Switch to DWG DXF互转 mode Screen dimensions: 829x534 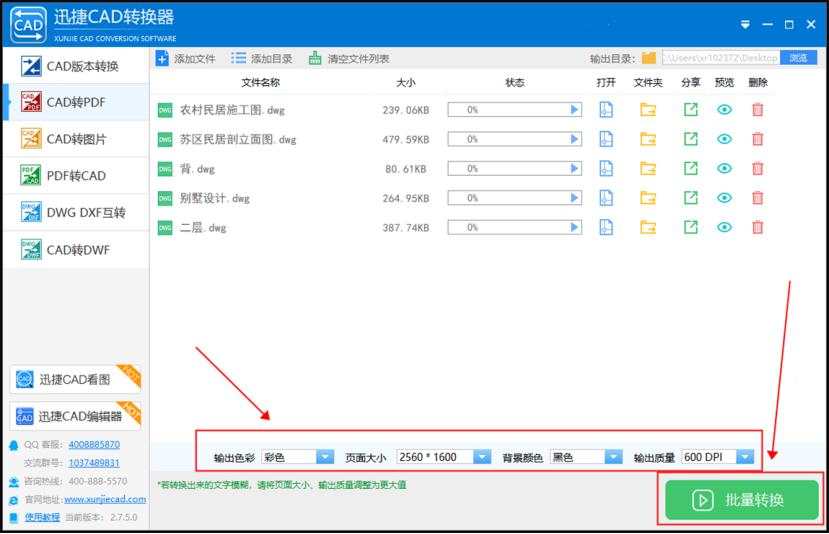coord(76,213)
